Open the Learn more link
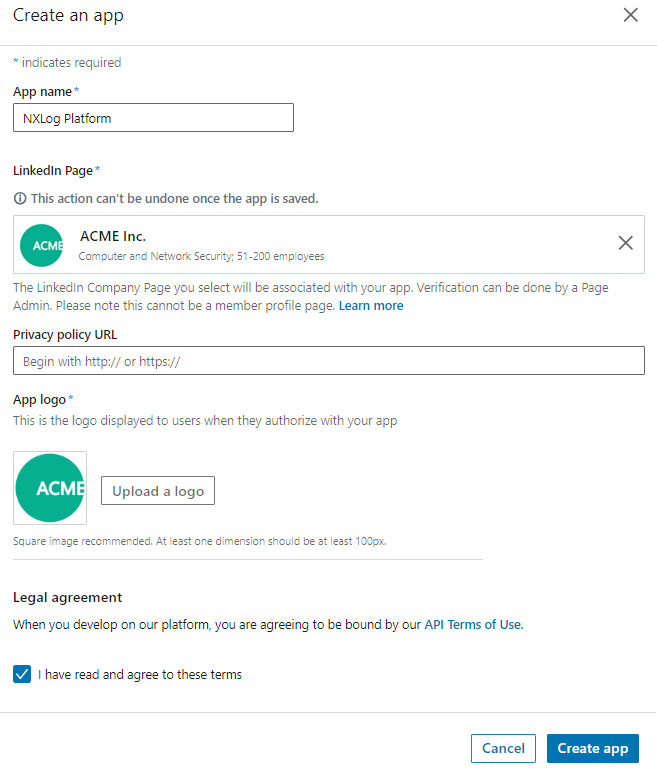The image size is (657, 772). (371, 306)
